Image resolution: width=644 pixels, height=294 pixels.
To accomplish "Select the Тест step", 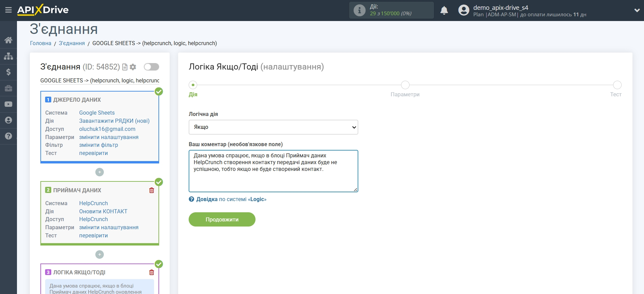I will point(617,85).
